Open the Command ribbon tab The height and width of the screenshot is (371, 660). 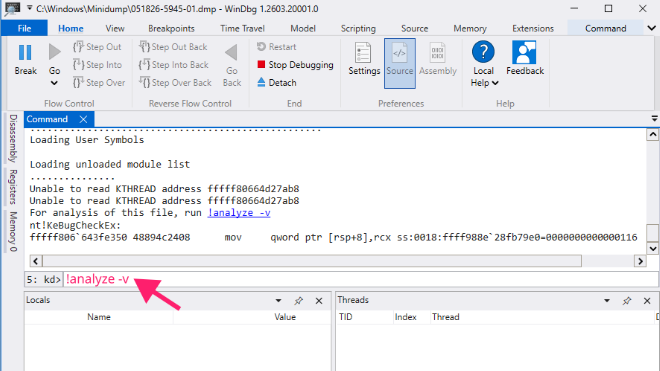click(606, 28)
